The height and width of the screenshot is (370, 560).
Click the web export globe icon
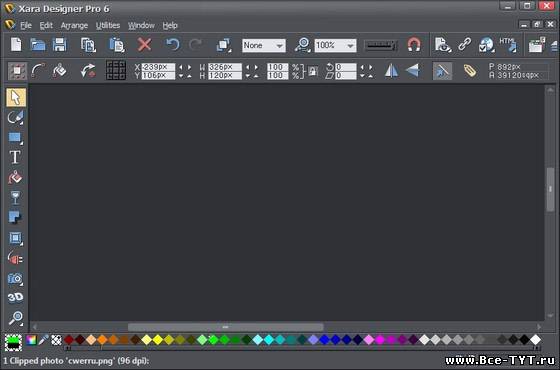click(486, 45)
